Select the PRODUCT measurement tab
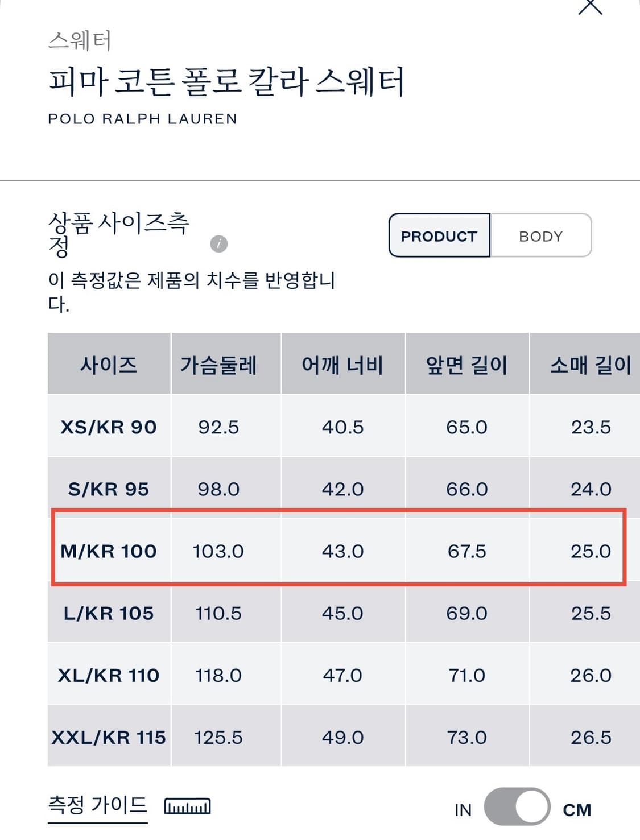This screenshot has height=840, width=640. [439, 235]
